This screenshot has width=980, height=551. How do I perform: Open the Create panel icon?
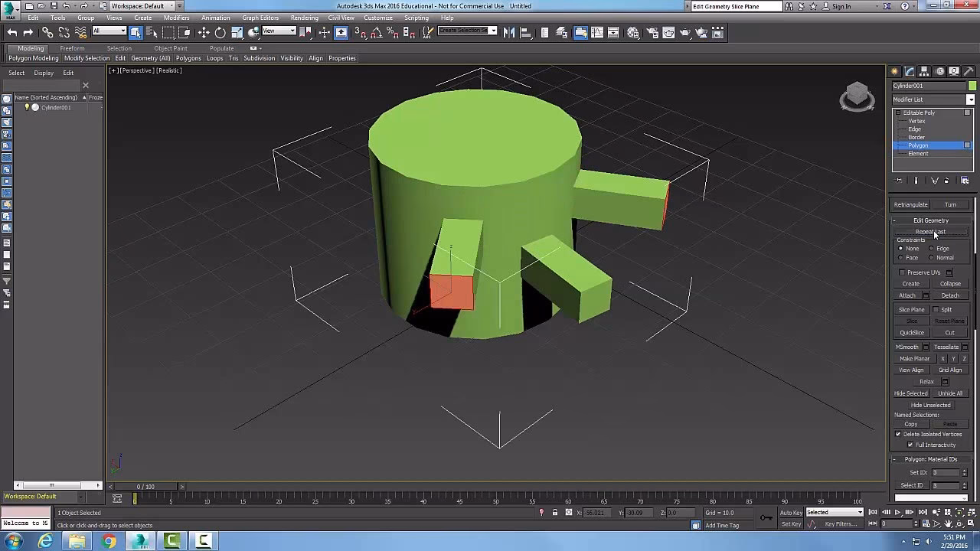click(894, 71)
